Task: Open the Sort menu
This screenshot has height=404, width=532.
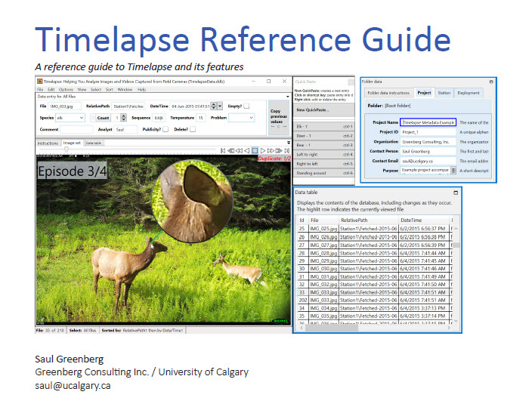Action: pyautogui.click(x=110, y=89)
